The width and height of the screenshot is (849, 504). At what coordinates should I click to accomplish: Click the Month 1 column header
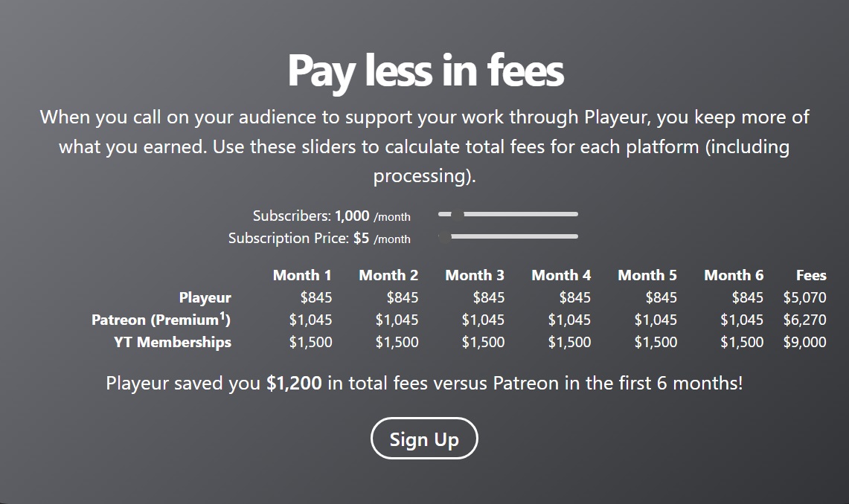pyautogui.click(x=302, y=276)
